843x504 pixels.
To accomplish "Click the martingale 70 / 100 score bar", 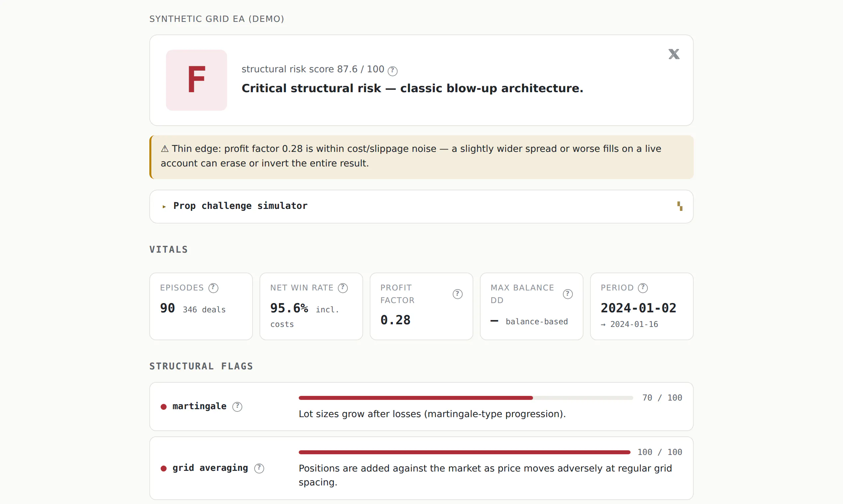I will click(x=466, y=398).
